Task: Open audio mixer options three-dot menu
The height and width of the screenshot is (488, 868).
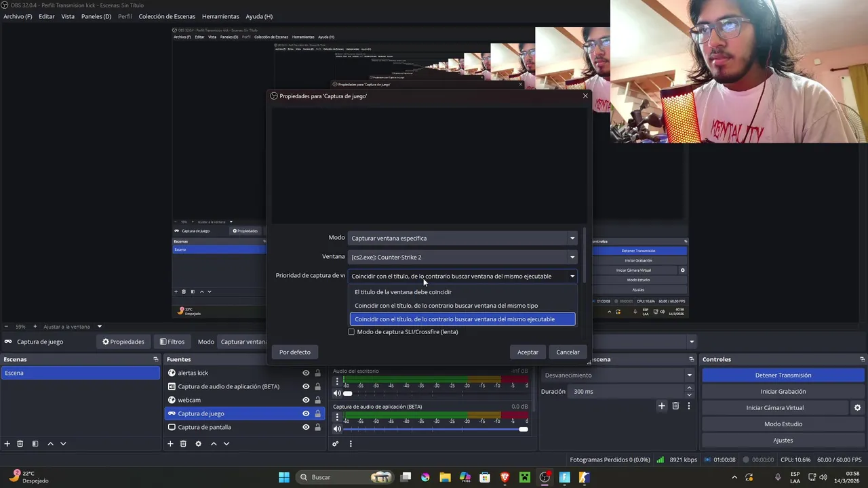Action: pyautogui.click(x=351, y=444)
